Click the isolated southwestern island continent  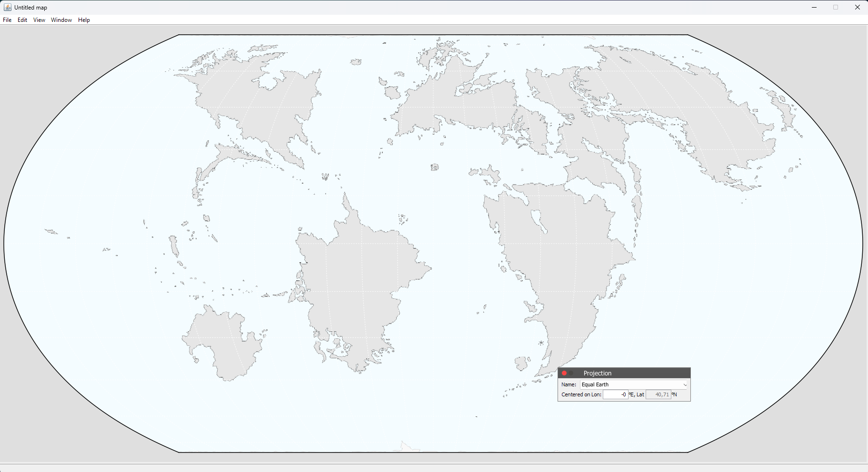[224, 343]
